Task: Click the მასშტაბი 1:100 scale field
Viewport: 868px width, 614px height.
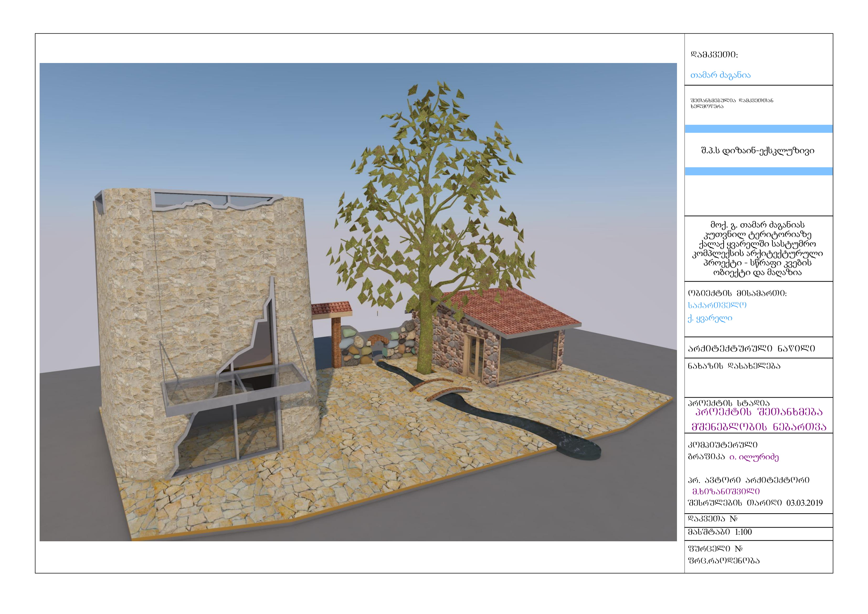Action: click(x=720, y=532)
